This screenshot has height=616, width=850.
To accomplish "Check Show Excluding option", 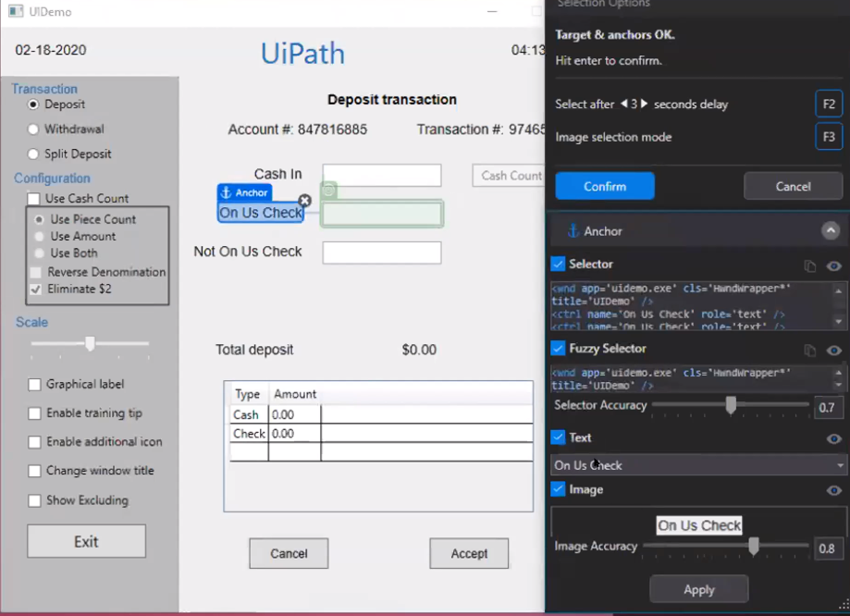I will [34, 500].
